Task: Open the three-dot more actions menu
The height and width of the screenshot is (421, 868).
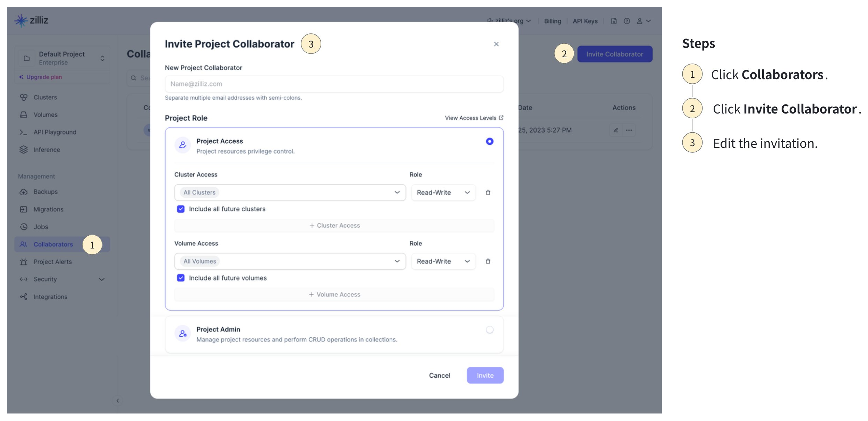Action: coord(629,130)
